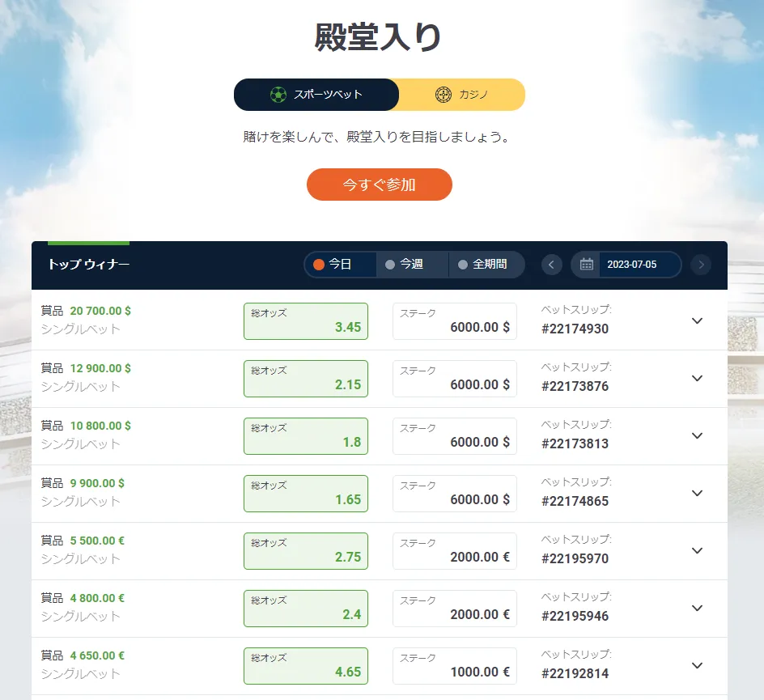Screen dimensions: 764x700
Task: Expand bet slip #22173876 row
Action: (698, 378)
